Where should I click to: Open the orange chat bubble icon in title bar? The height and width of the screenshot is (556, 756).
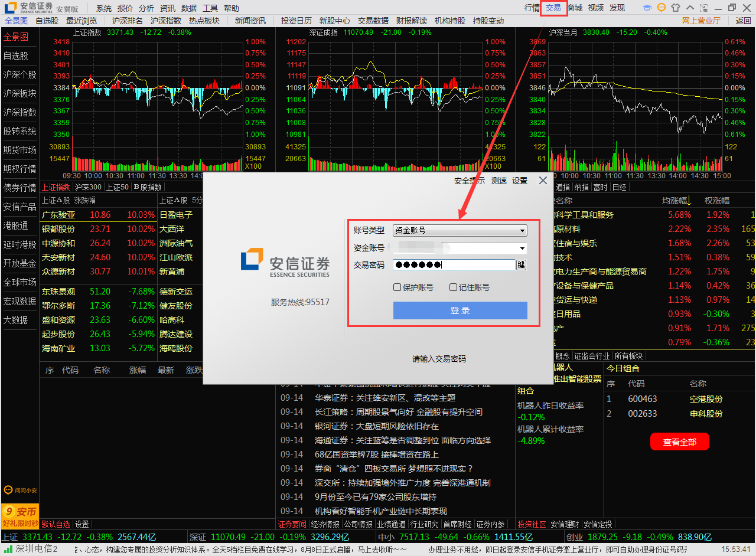point(661,8)
